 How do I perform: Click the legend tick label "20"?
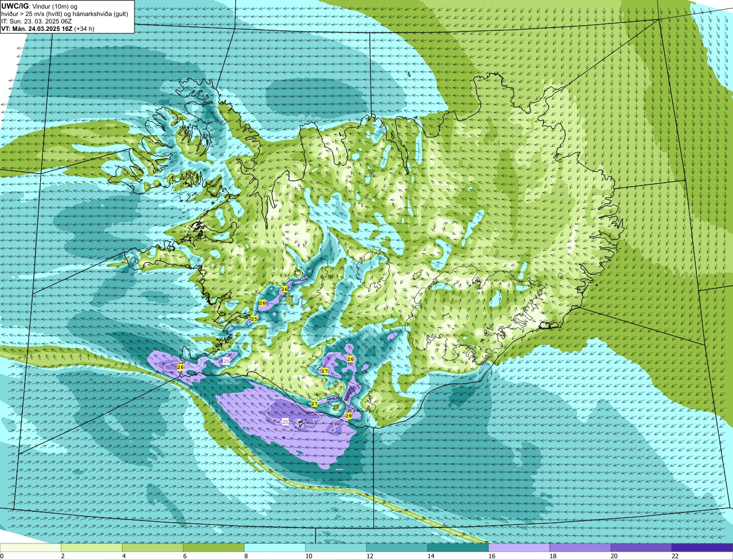(x=614, y=556)
